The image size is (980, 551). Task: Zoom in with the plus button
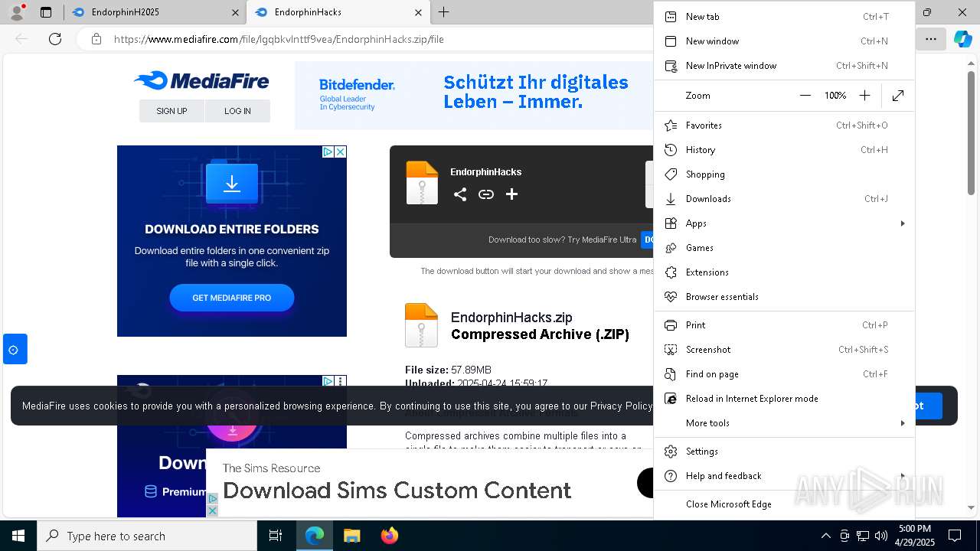(x=864, y=96)
